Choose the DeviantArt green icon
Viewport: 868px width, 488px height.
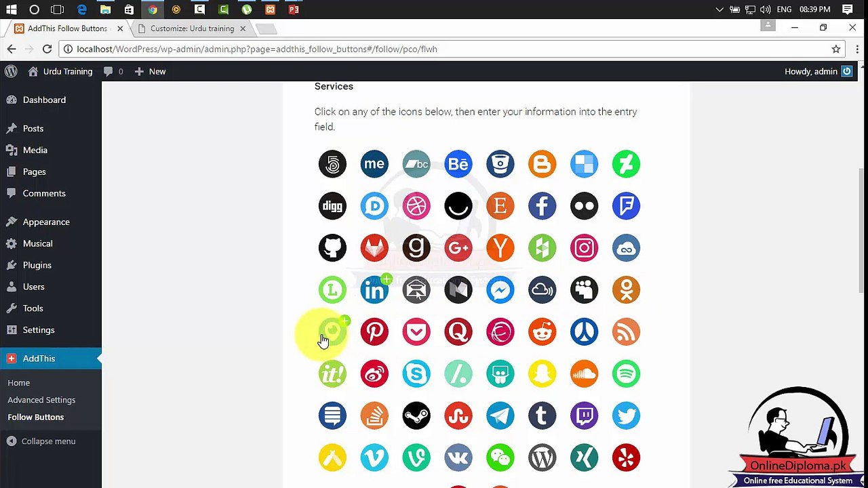pyautogui.click(x=626, y=164)
